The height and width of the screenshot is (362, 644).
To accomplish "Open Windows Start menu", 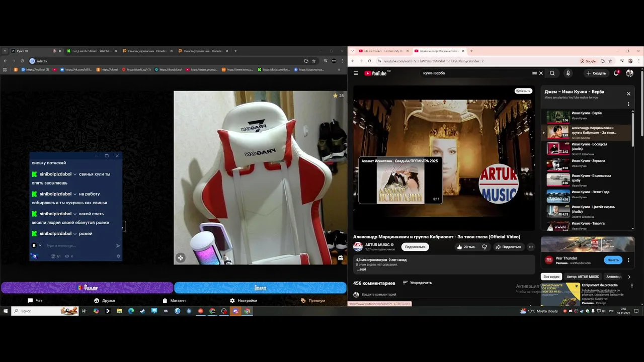I will 6,311.
